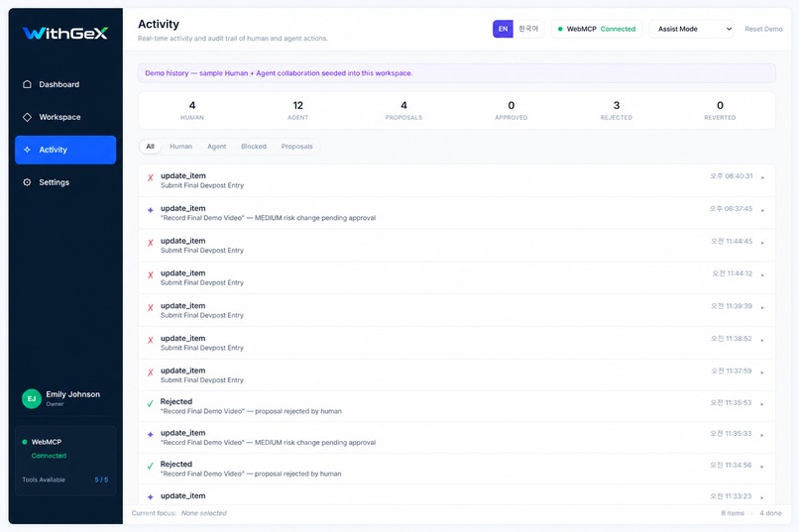
Task: Click Tools Available 5 / 5 text
Action: (x=65, y=479)
